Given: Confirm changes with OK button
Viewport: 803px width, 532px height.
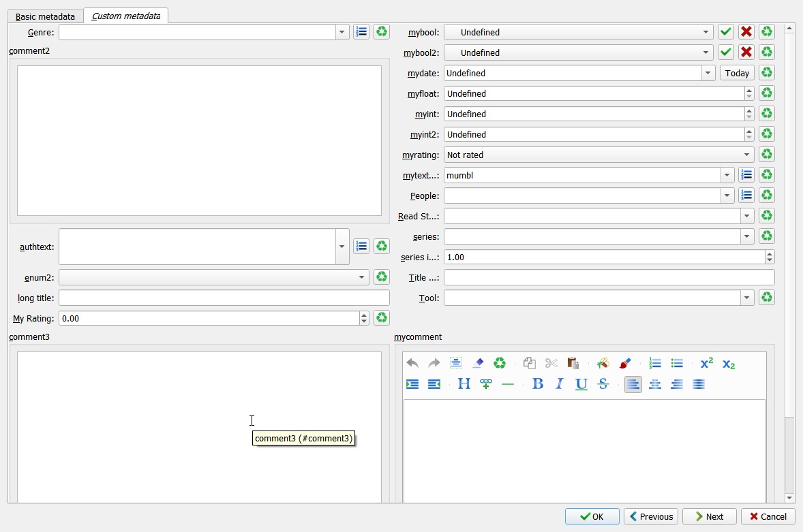Looking at the screenshot, I should click(592, 516).
